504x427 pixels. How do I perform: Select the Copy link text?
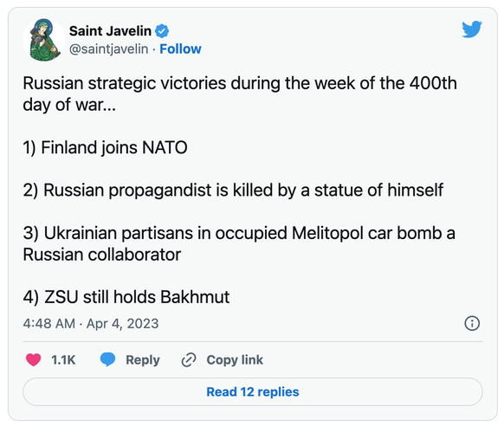(235, 359)
